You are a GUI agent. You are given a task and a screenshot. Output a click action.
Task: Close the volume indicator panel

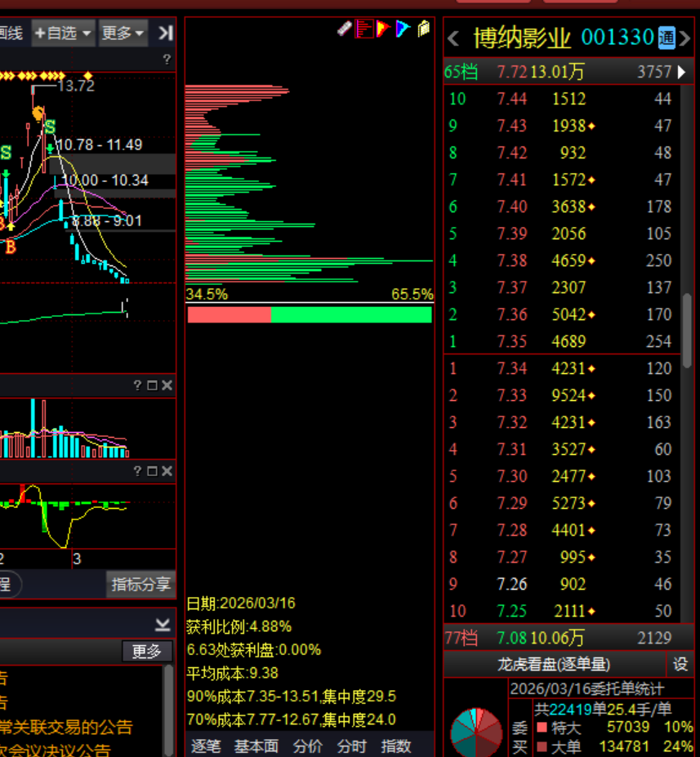(167, 385)
